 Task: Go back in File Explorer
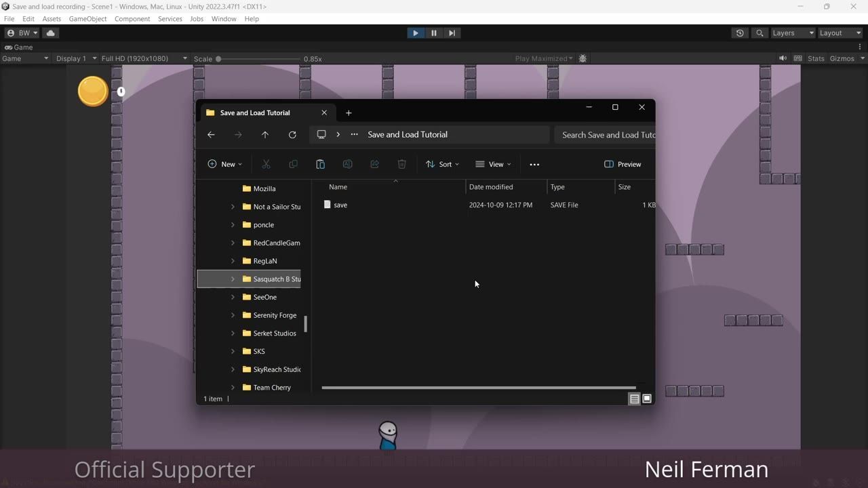211,134
